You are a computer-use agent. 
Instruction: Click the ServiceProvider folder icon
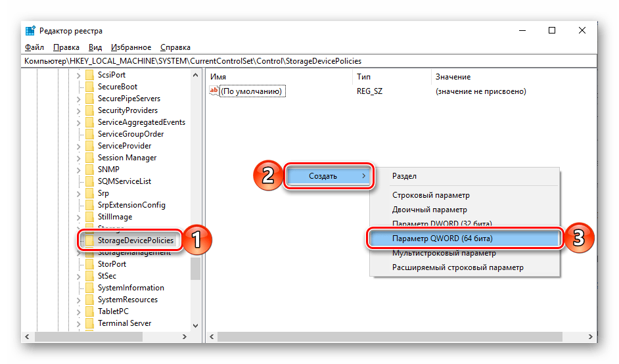tap(90, 146)
